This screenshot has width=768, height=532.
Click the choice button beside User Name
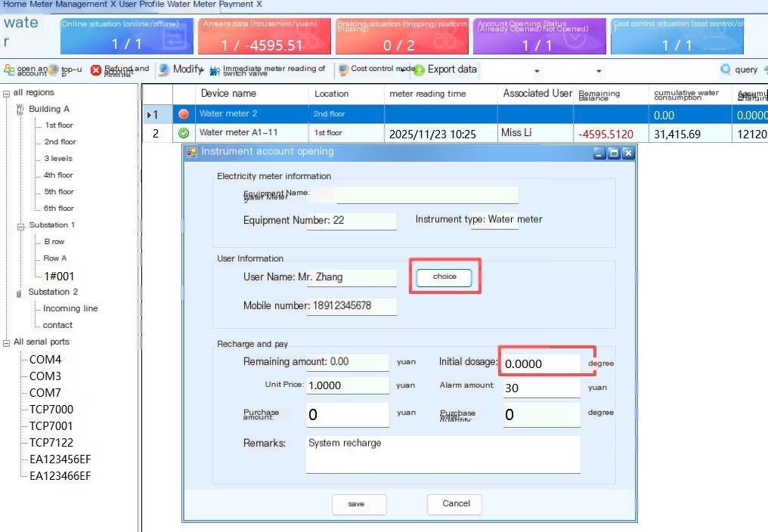tap(444, 277)
